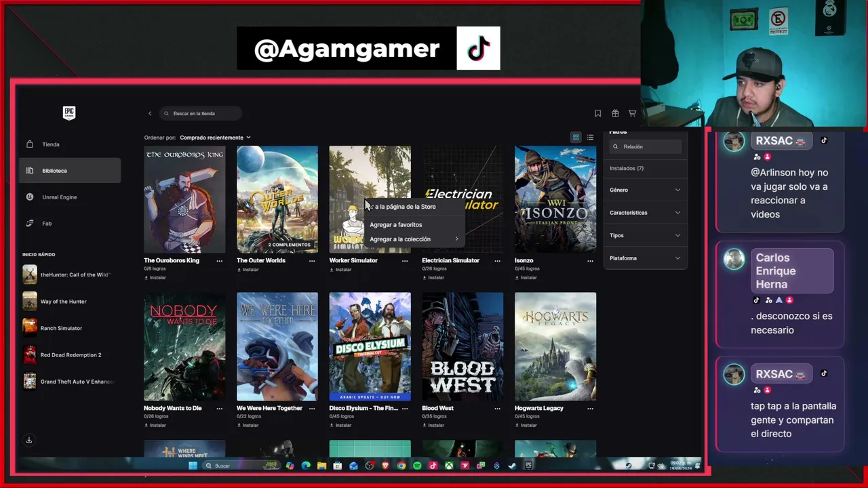Open options menu for The Ouroboros King
Screen dimensions: 868x488
(219, 261)
